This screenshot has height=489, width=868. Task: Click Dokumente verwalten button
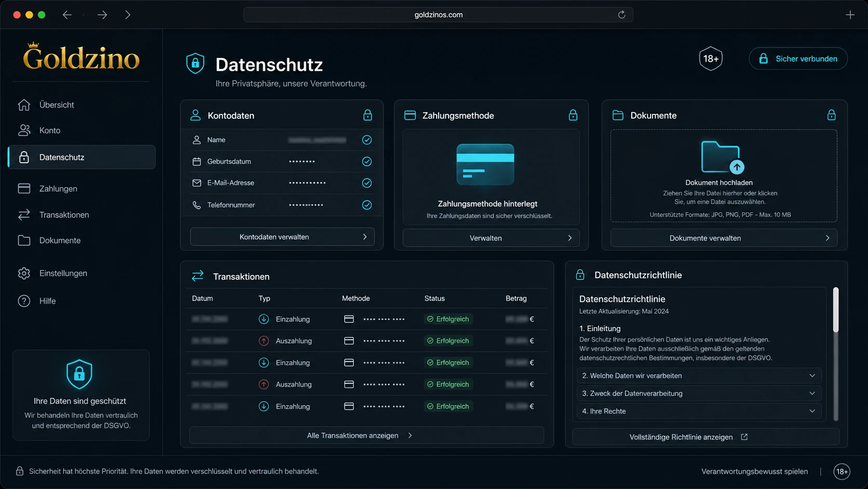pyautogui.click(x=724, y=238)
